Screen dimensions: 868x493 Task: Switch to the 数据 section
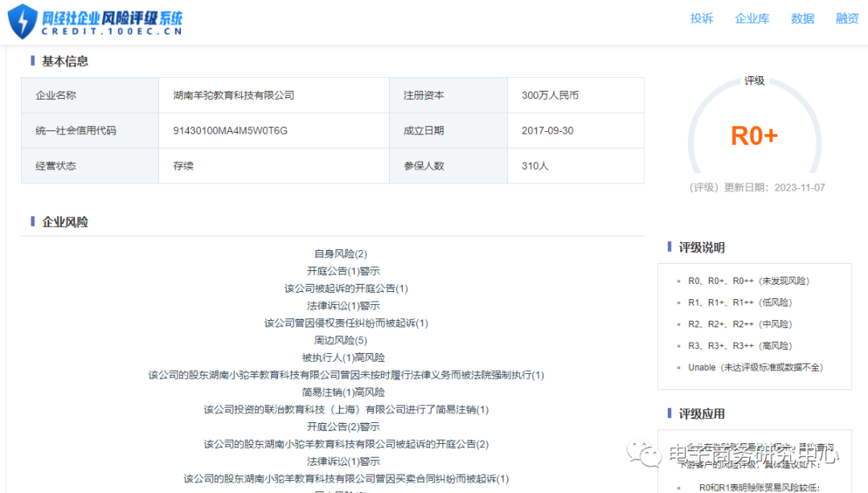point(801,18)
